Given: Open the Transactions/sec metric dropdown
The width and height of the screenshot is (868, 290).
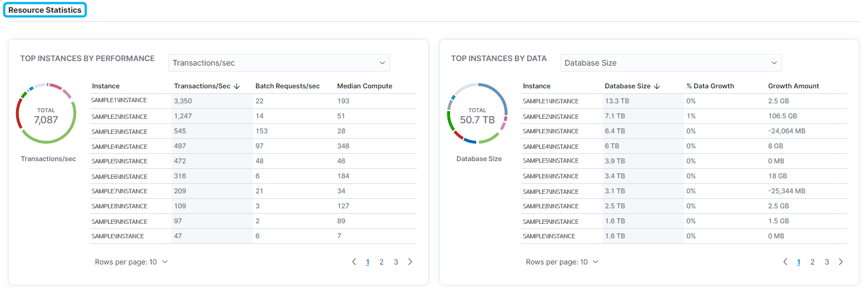Looking at the screenshot, I should tap(279, 63).
